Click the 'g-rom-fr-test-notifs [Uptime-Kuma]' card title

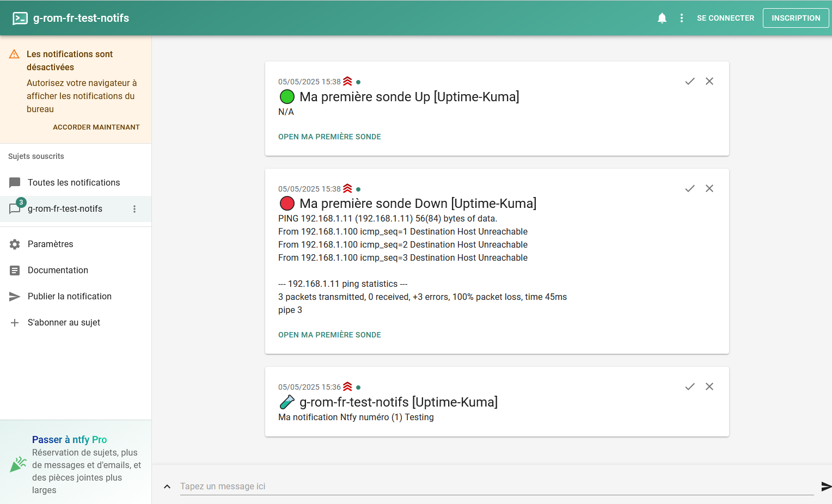tap(399, 402)
